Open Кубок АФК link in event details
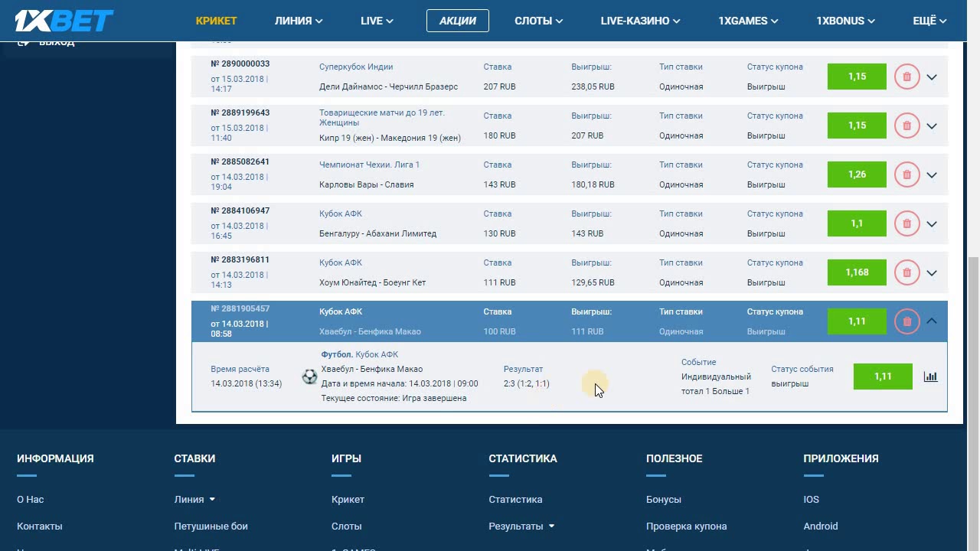 tap(377, 354)
